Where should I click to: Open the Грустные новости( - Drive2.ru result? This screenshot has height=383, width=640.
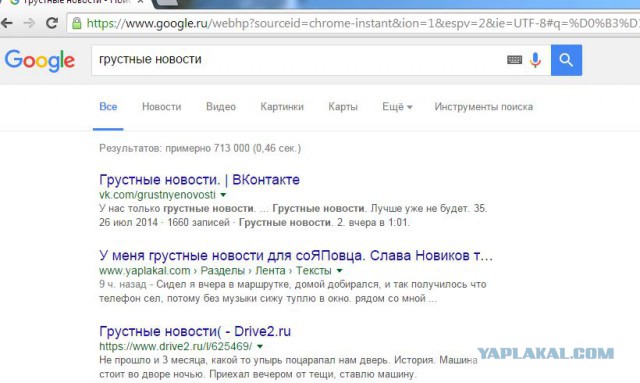[195, 331]
